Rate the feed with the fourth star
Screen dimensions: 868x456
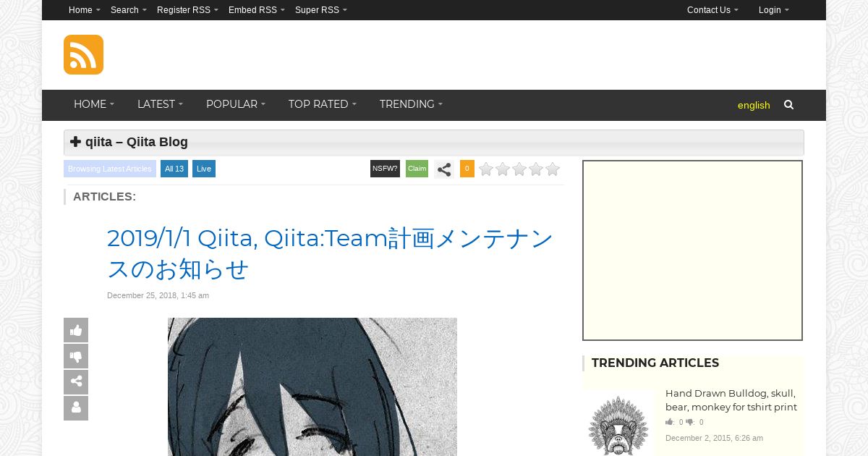point(536,169)
